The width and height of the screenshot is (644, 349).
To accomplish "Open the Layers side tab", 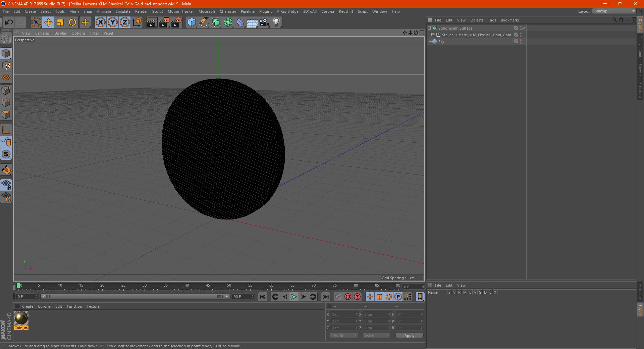I will click(640, 309).
